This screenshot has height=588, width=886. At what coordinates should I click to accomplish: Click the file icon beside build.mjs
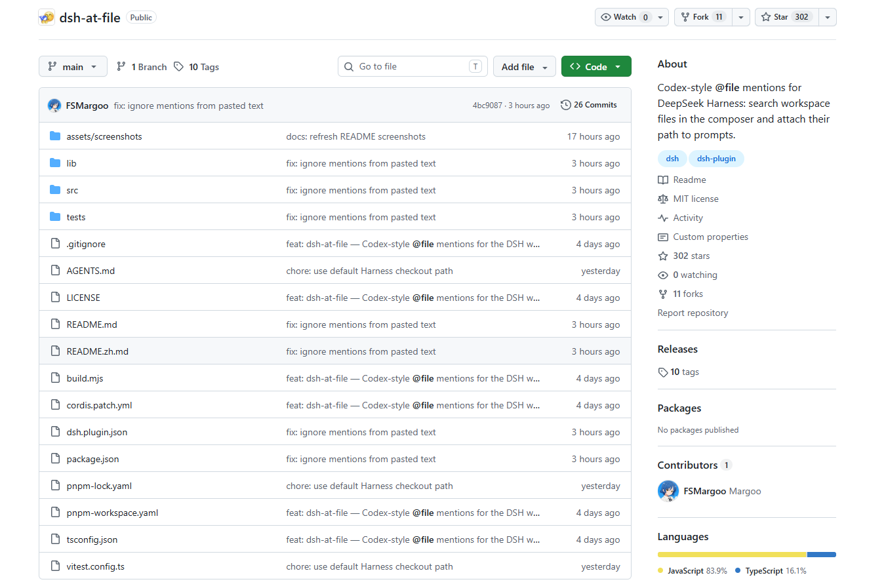point(55,378)
